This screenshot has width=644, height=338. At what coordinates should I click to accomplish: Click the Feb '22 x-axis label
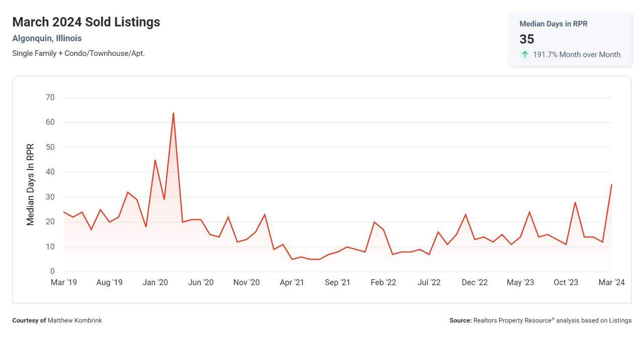click(383, 283)
